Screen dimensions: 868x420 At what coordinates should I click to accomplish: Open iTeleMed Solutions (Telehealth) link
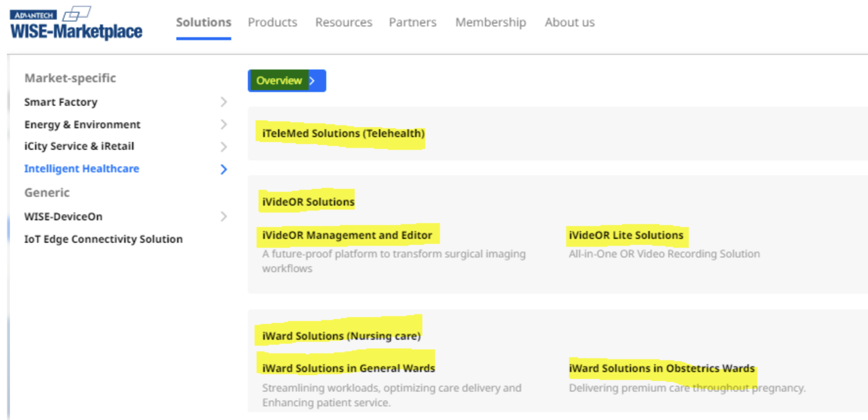[343, 133]
